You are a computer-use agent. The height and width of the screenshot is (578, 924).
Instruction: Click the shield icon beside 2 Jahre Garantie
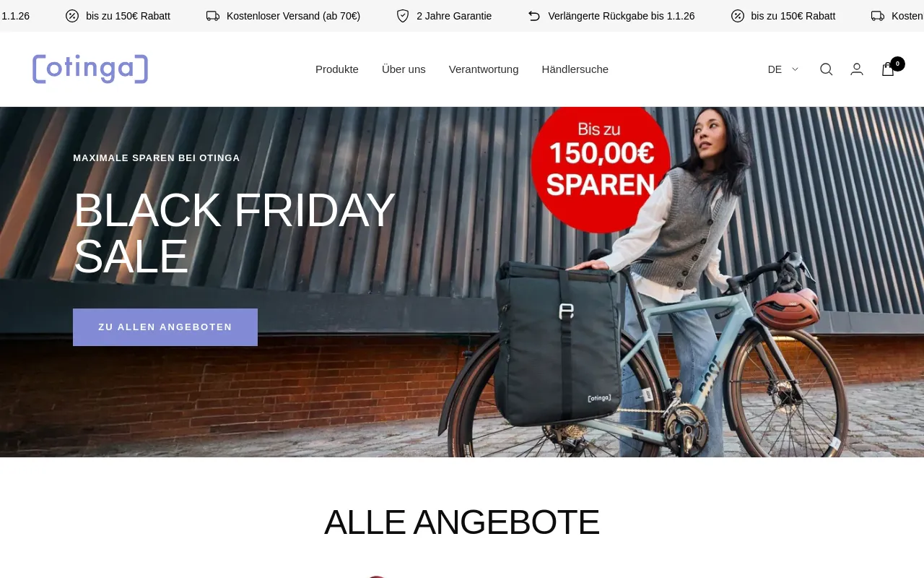click(403, 16)
